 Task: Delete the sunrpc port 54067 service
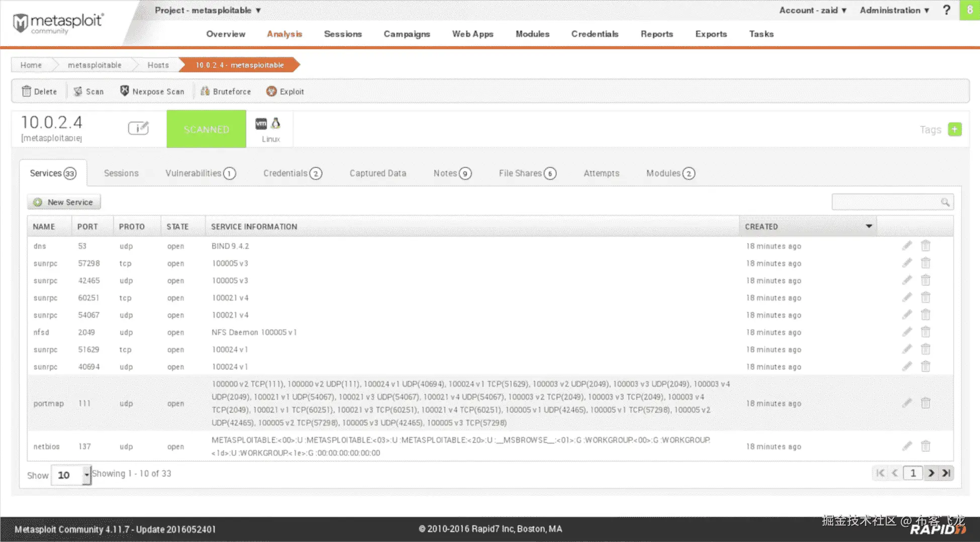coord(926,314)
